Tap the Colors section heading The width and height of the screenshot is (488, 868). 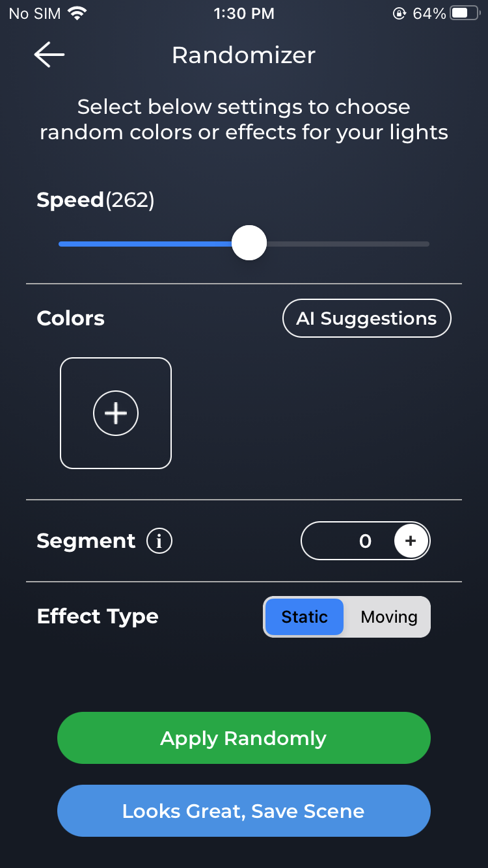(x=71, y=318)
